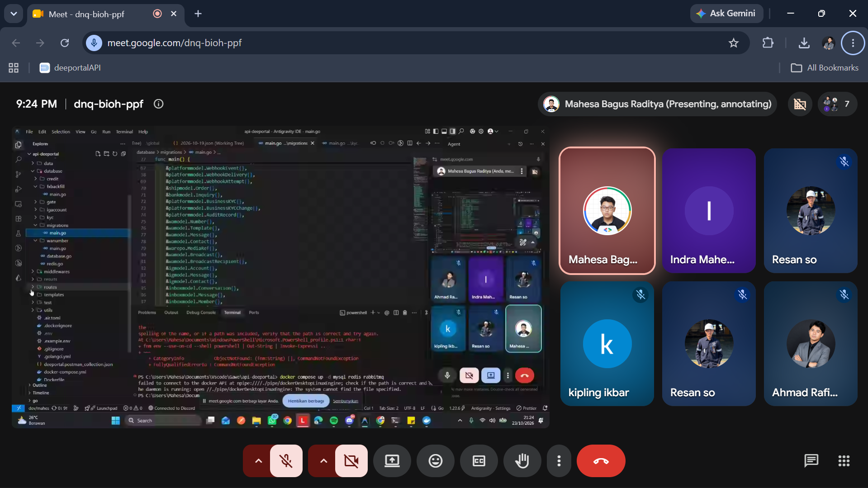
Task: Turn on camera in Meet bottom bar
Action: pyautogui.click(x=351, y=461)
